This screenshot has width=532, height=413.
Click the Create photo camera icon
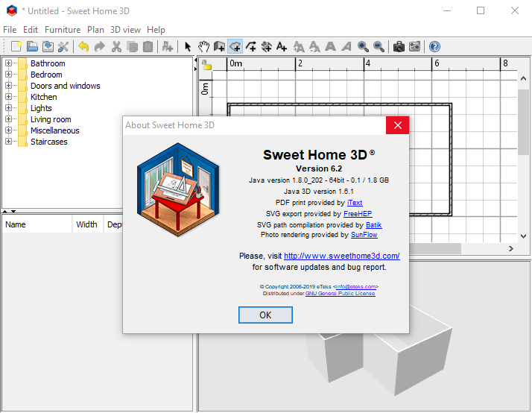[x=399, y=46]
